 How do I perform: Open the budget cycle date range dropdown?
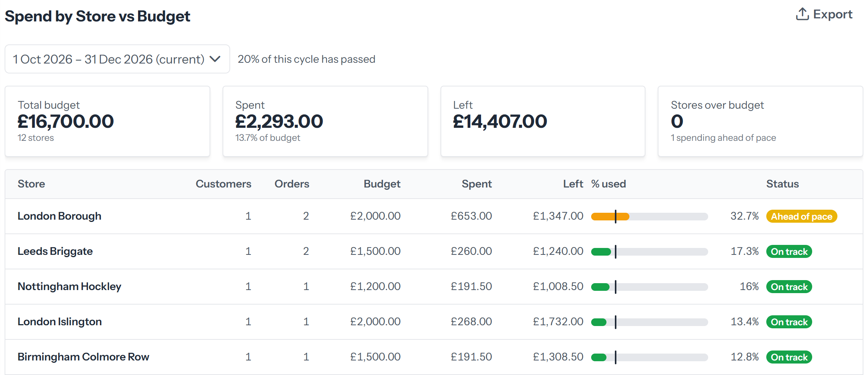[117, 59]
